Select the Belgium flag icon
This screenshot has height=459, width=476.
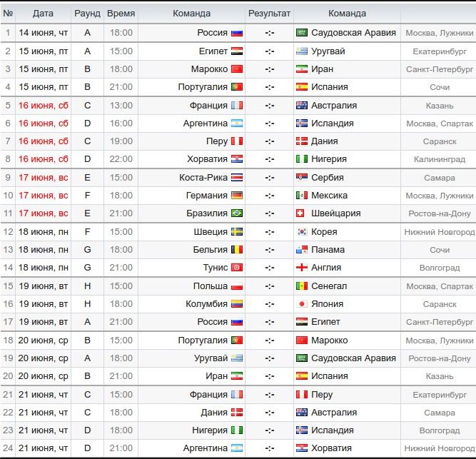[x=237, y=250]
